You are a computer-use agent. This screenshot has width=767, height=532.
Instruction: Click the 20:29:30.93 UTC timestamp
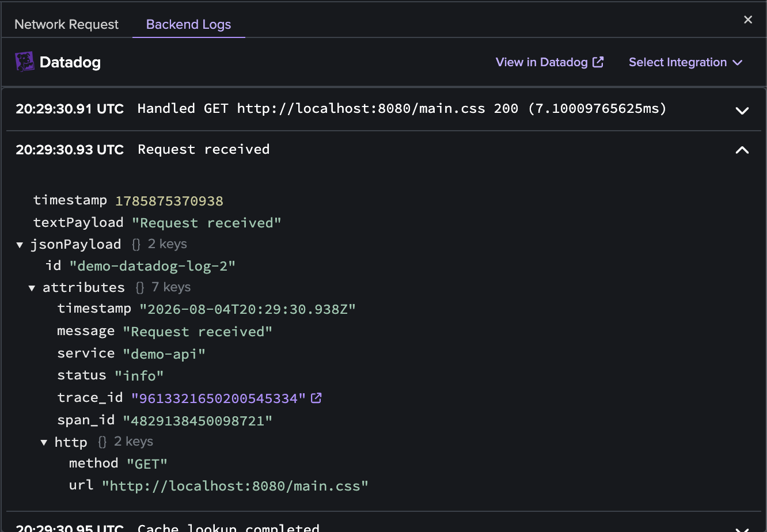pyautogui.click(x=70, y=150)
